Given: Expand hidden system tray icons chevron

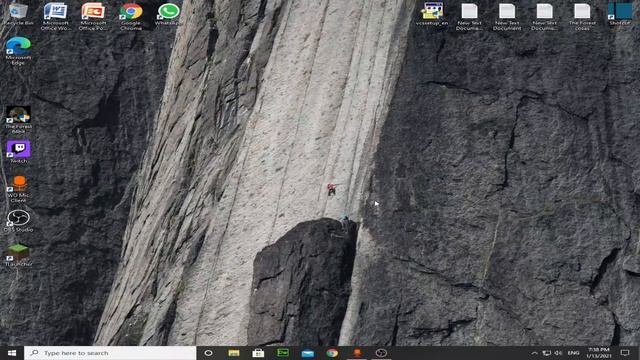Looking at the screenshot, I should [x=534, y=353].
